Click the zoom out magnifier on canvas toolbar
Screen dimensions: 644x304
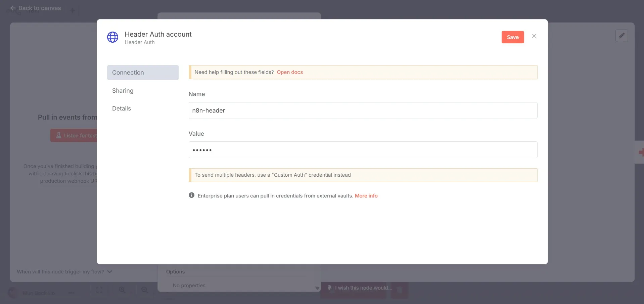[145, 290]
